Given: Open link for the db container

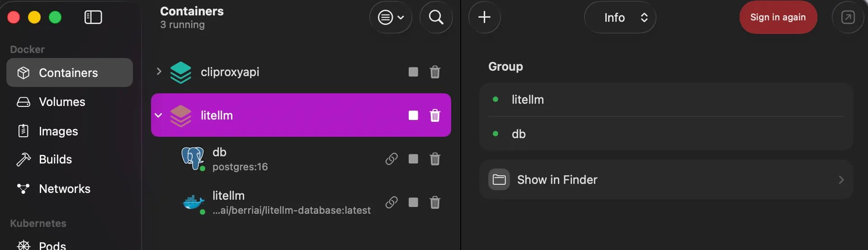Looking at the screenshot, I should pyautogui.click(x=392, y=159).
